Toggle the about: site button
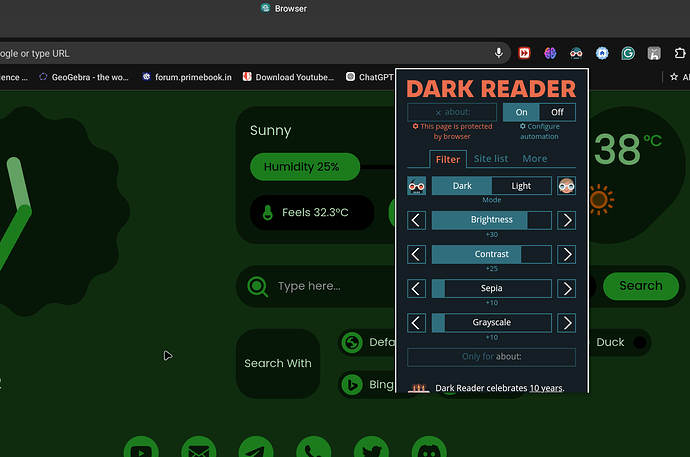This screenshot has width=690, height=457. (x=452, y=112)
